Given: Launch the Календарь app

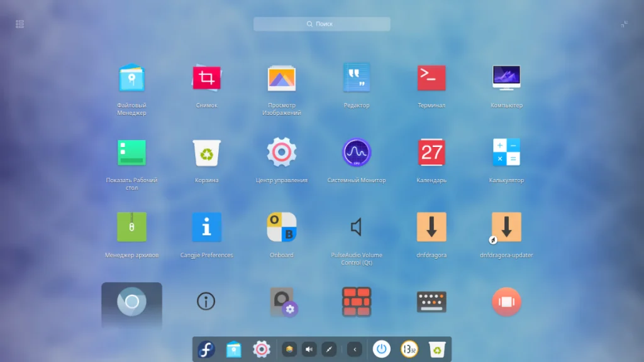Looking at the screenshot, I should [x=431, y=152].
